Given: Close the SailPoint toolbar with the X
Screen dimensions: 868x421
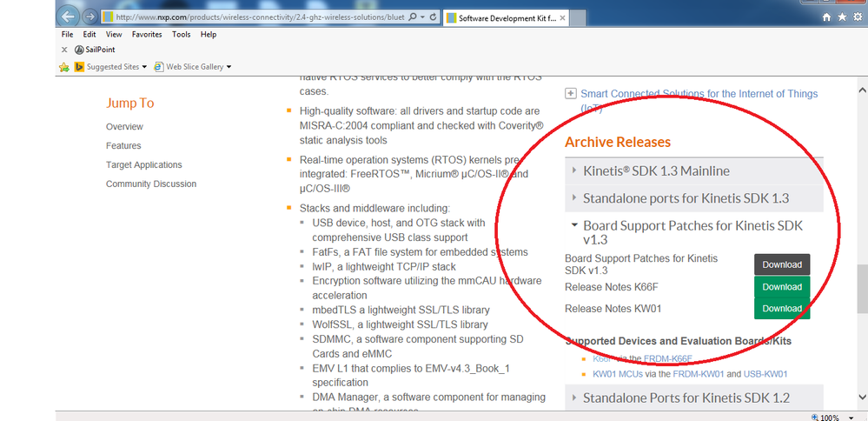Looking at the screenshot, I should pos(64,50).
